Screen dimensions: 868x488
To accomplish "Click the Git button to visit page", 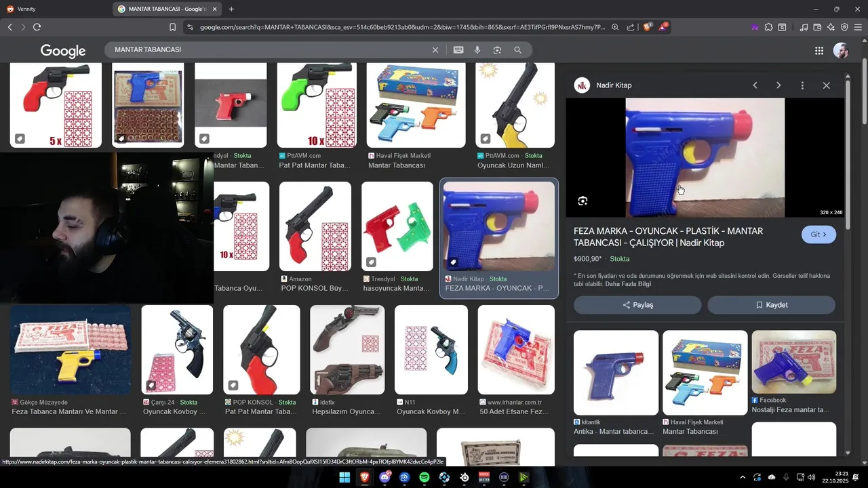I will [818, 235].
